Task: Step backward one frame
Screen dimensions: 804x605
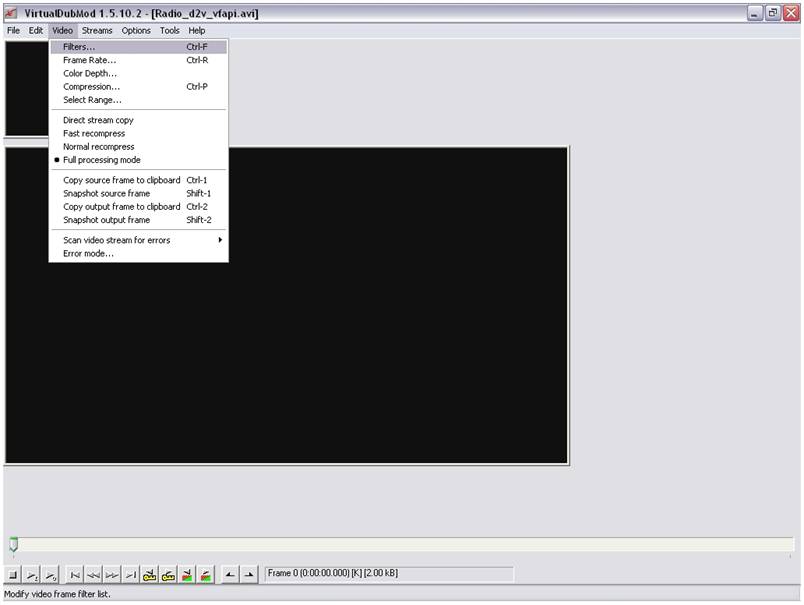Action: pos(93,575)
